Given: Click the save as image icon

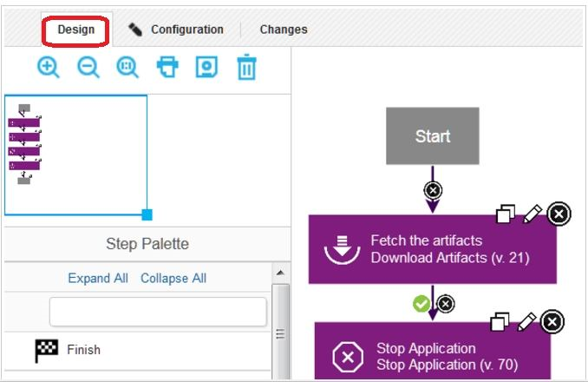Looking at the screenshot, I should (206, 68).
